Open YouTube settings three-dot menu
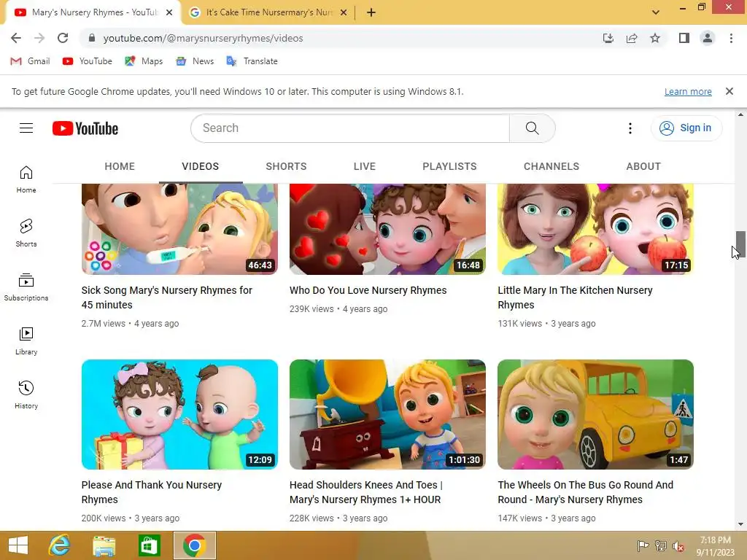747x560 pixels. point(630,128)
